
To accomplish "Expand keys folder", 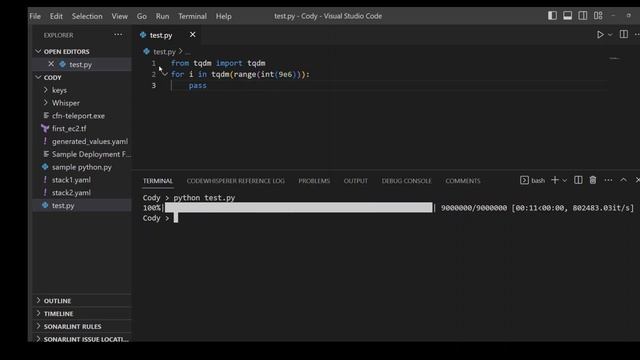I will pos(82,90).
